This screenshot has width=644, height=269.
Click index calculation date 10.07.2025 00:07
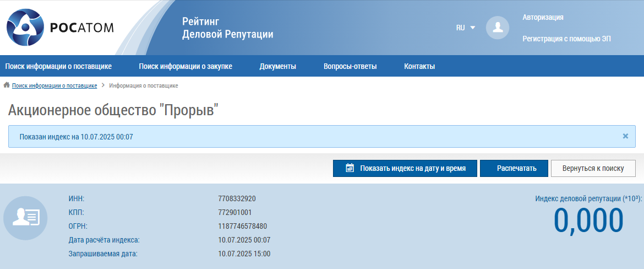tap(244, 240)
